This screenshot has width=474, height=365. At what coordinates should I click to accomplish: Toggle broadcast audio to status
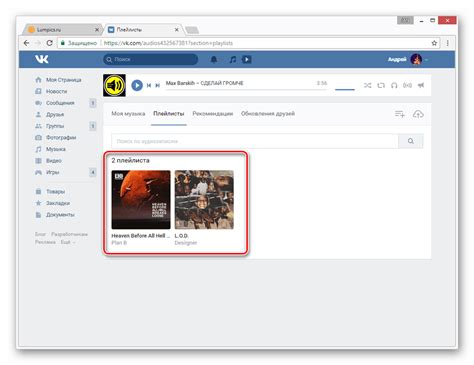pyautogui.click(x=407, y=85)
